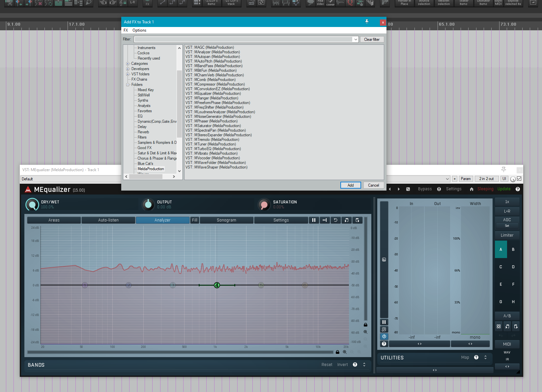The height and width of the screenshot is (392, 542).
Task: Click the pause icon in the meter panel
Action: click(x=384, y=322)
